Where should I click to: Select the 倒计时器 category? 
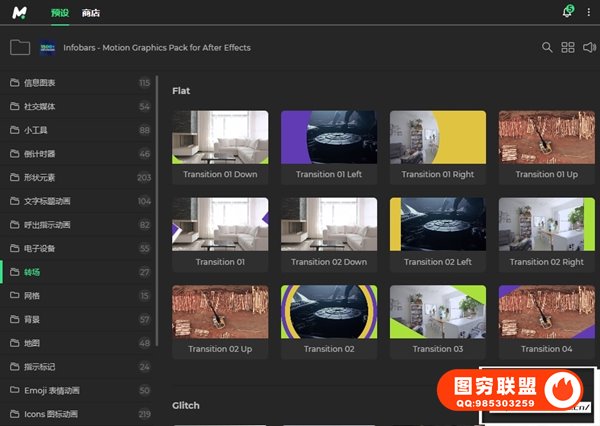(x=41, y=154)
